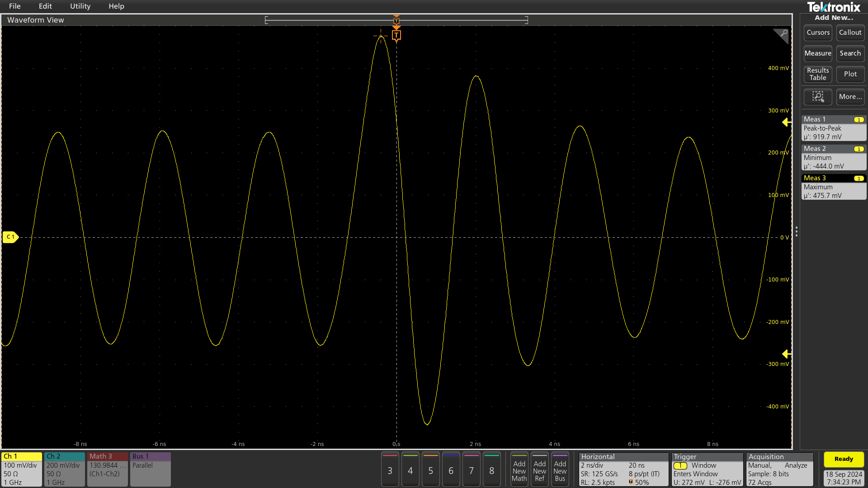Screen dimensions: 868x488
Task: Click the Add New Bus icon
Action: click(x=560, y=469)
